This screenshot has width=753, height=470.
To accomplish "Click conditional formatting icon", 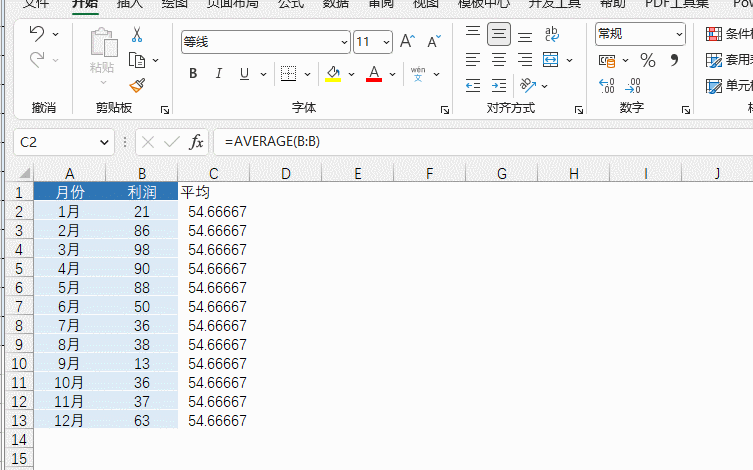I will [x=714, y=34].
